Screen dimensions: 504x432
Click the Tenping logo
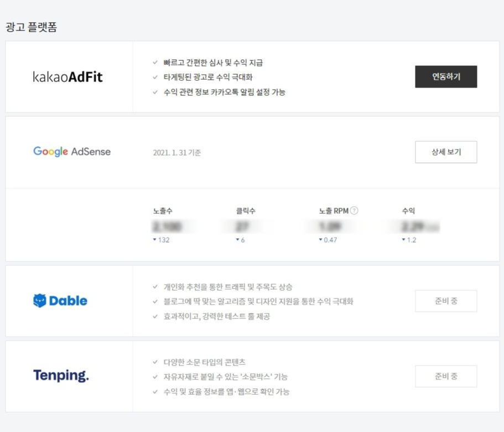61,376
